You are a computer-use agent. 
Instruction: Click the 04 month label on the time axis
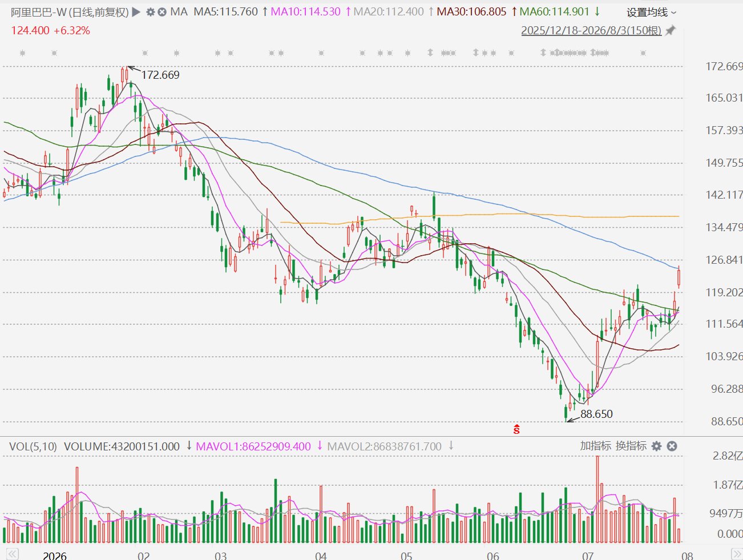321,555
